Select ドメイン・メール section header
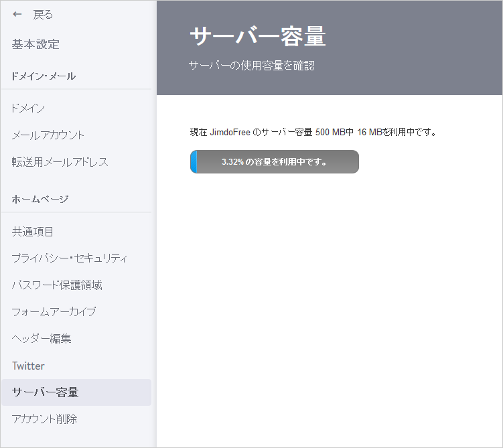Viewport: 503px width, 448px height. pyautogui.click(x=44, y=76)
